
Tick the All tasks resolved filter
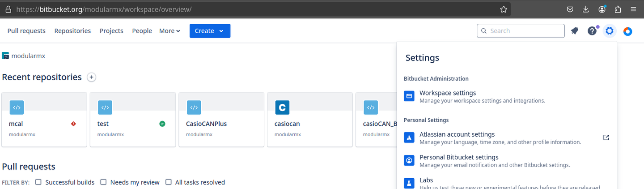tap(169, 182)
